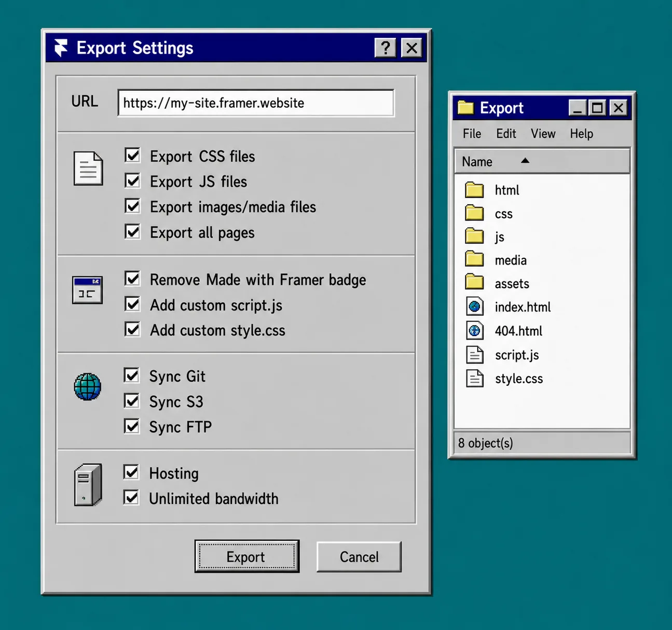Open the File menu in Export window
The width and height of the screenshot is (672, 630).
(472, 134)
